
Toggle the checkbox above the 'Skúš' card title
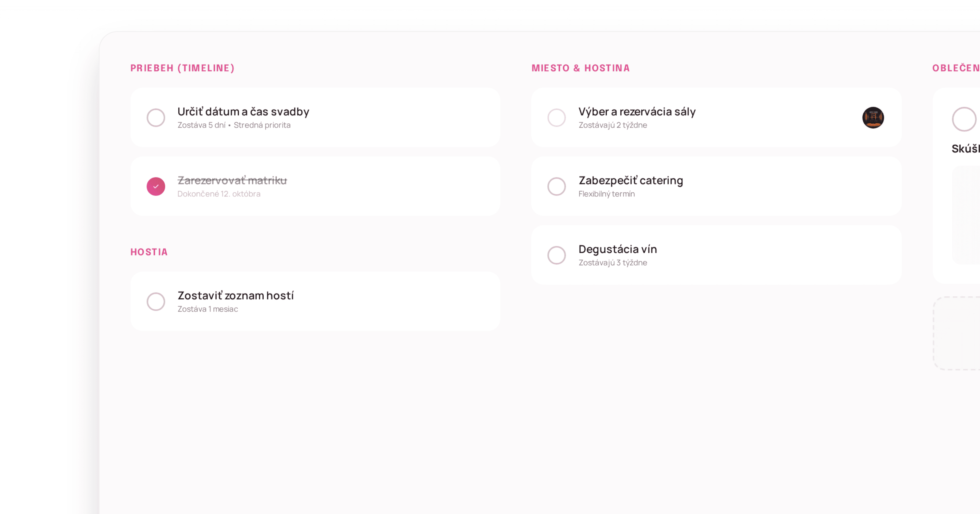[964, 119]
